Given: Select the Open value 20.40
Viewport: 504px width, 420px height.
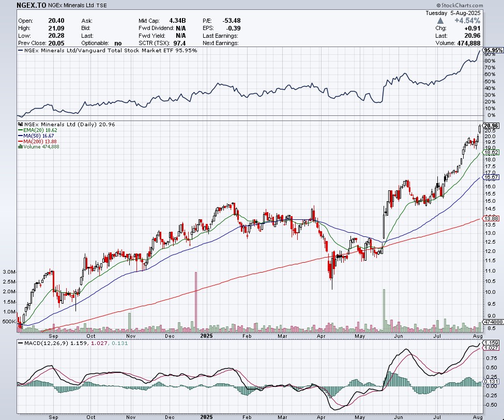Looking at the screenshot, I should pyautogui.click(x=56, y=21).
